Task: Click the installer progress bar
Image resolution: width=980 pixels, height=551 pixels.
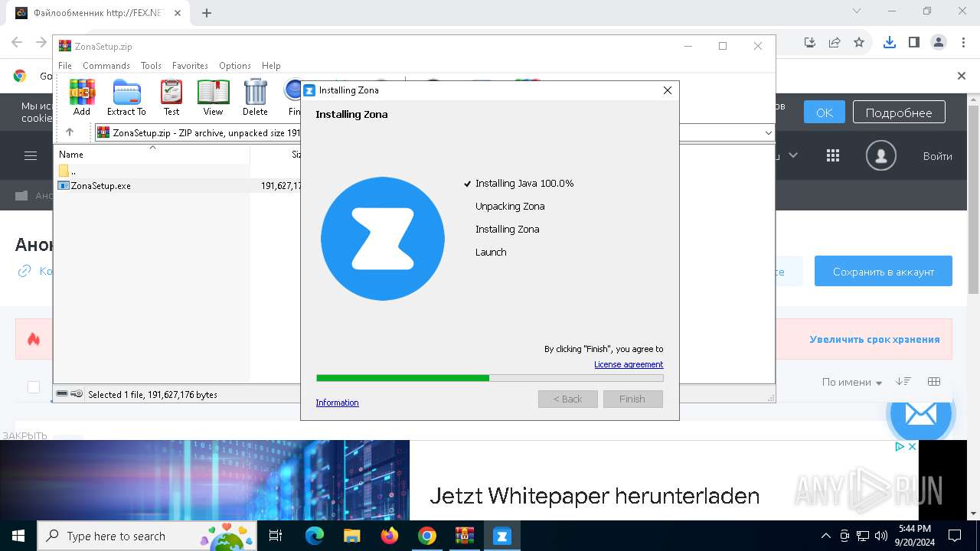Action: (x=489, y=377)
